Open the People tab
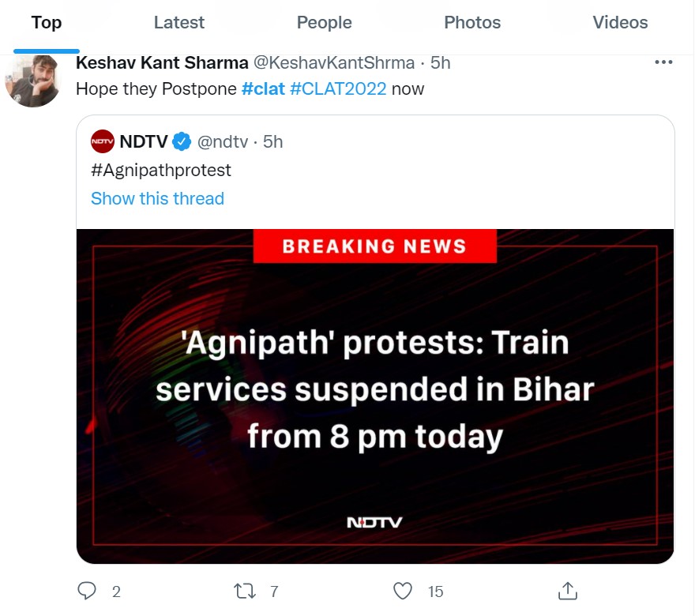 324,23
